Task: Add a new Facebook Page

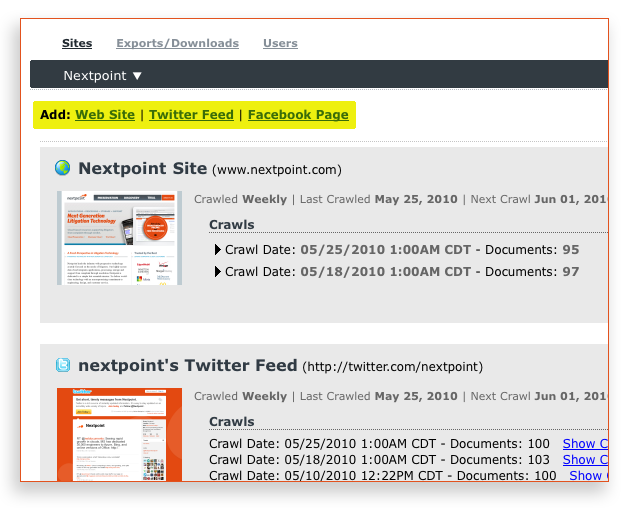Action: coord(298,115)
